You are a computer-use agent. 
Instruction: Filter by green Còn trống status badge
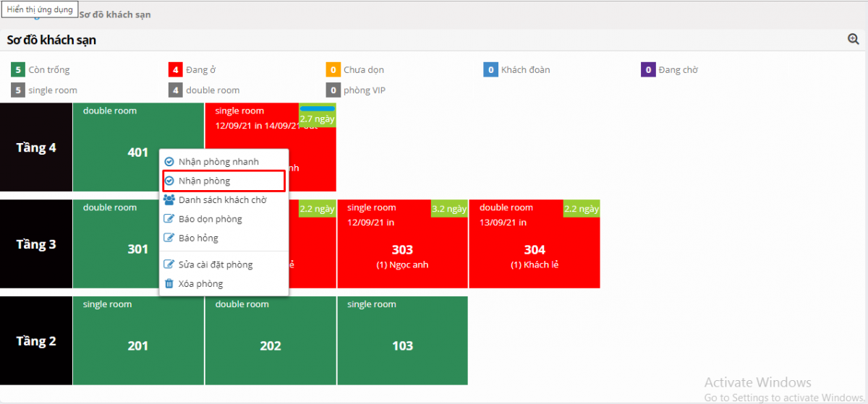point(17,70)
